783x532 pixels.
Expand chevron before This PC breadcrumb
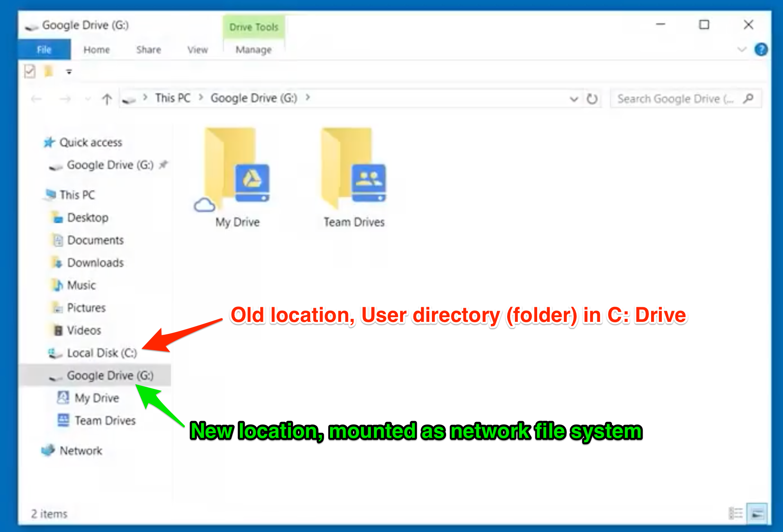pyautogui.click(x=145, y=98)
